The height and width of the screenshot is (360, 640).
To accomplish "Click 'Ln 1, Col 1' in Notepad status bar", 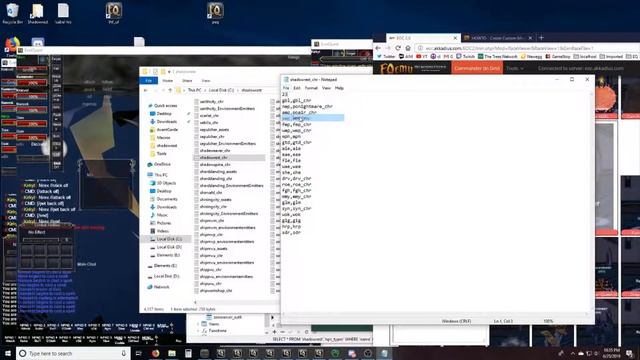I will (503, 321).
